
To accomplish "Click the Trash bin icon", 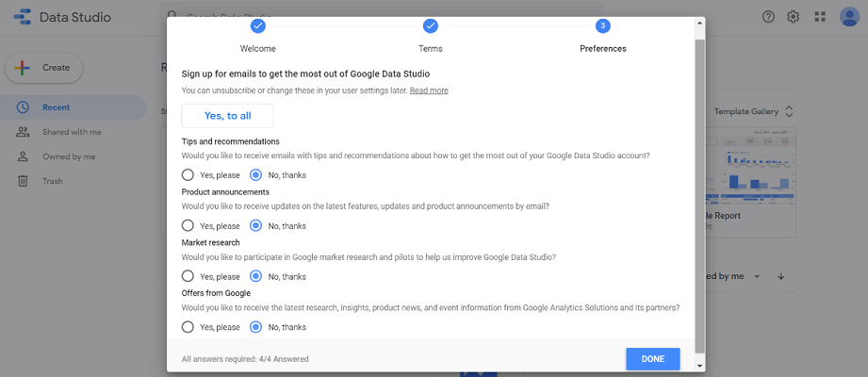I will point(23,181).
